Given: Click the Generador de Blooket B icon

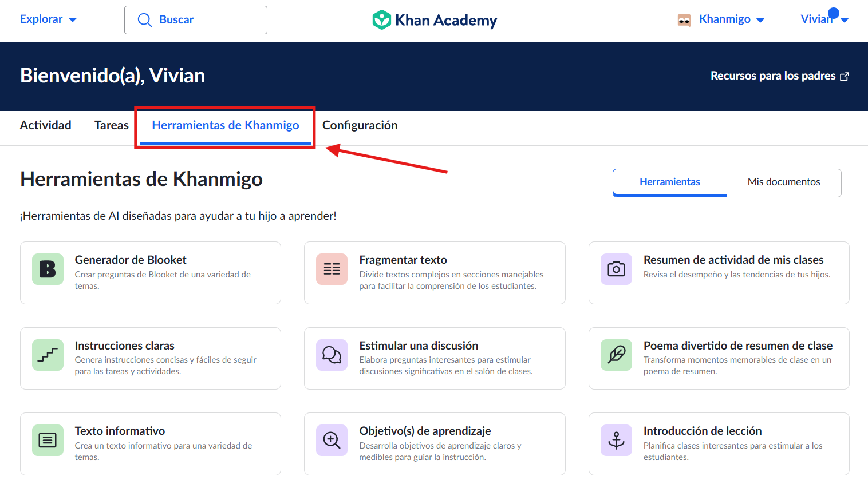Looking at the screenshot, I should (48, 269).
